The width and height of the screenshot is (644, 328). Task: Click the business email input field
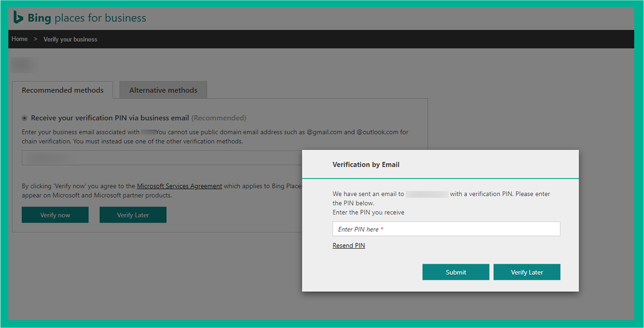coord(162,158)
